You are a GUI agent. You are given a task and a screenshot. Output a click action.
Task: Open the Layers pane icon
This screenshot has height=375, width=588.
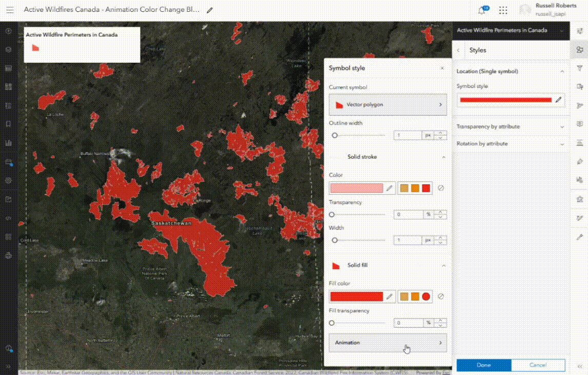pos(8,49)
